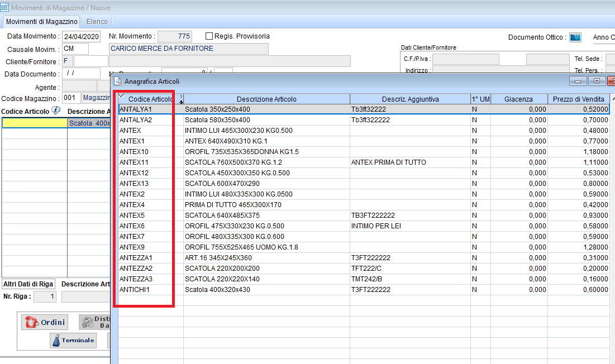Image resolution: width=615 pixels, height=364 pixels.
Task: Click the C.F./P.Iva field
Action: pos(465,59)
